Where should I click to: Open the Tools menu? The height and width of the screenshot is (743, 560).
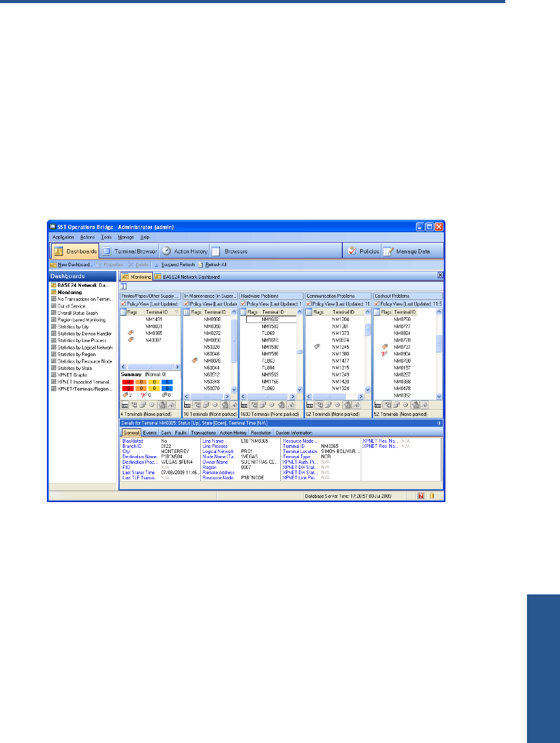click(106, 237)
